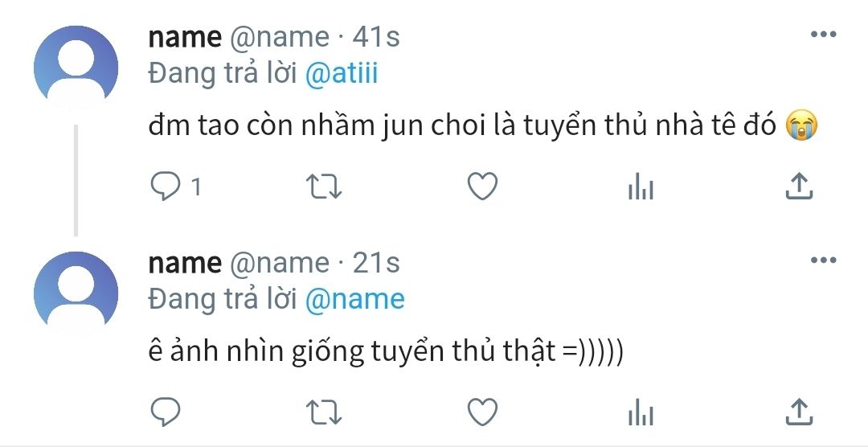View analytics of the first tweet
Screen dimensions: 868x447
tap(641, 187)
